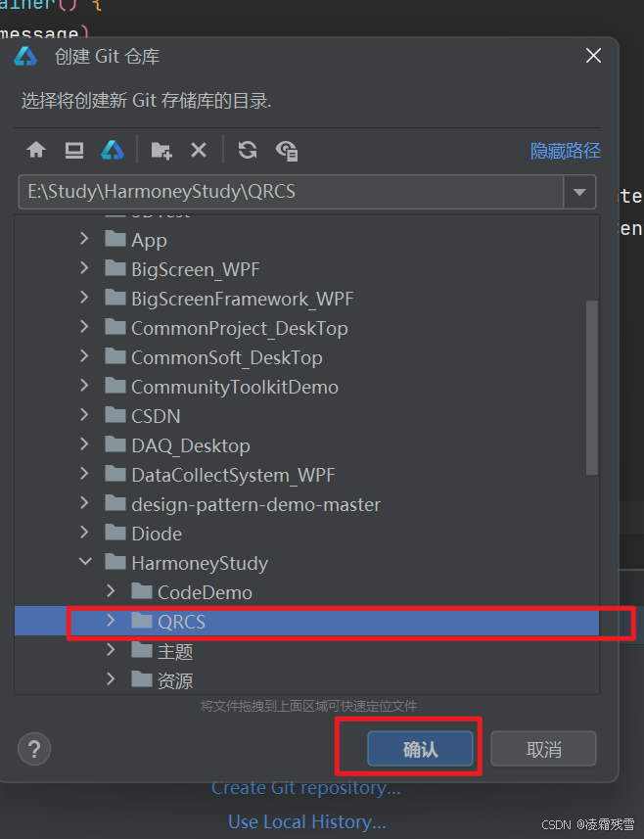Click Create Git repository link behind dialog

point(306,788)
